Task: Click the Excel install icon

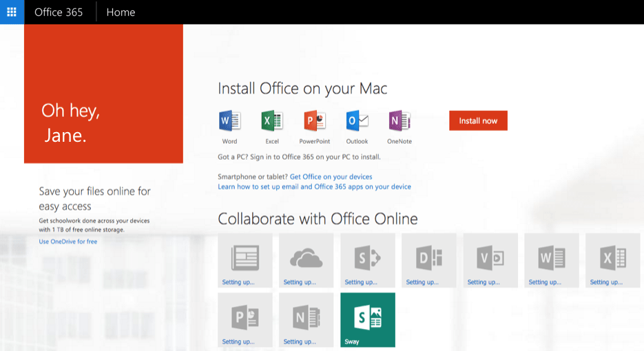Action: coord(272,120)
